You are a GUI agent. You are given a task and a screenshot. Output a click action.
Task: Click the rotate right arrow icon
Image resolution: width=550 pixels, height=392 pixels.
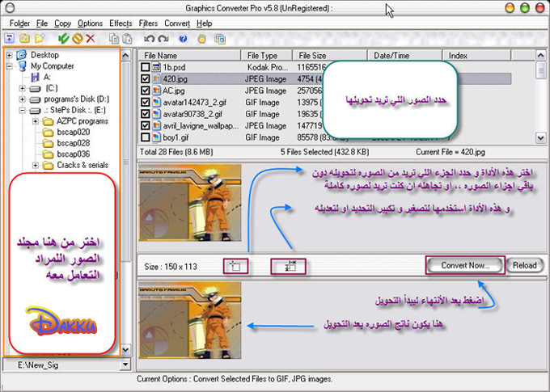point(163,38)
